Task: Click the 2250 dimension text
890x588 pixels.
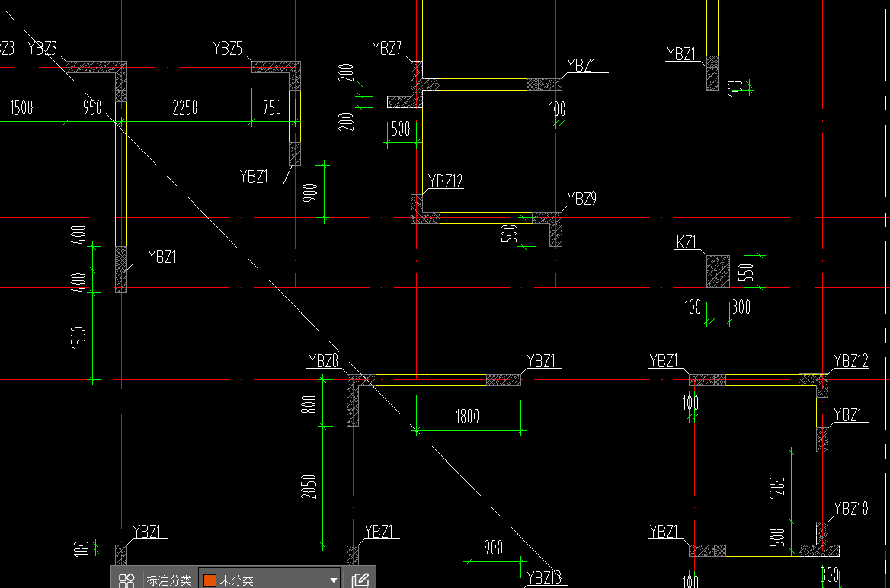Action: click(185, 107)
